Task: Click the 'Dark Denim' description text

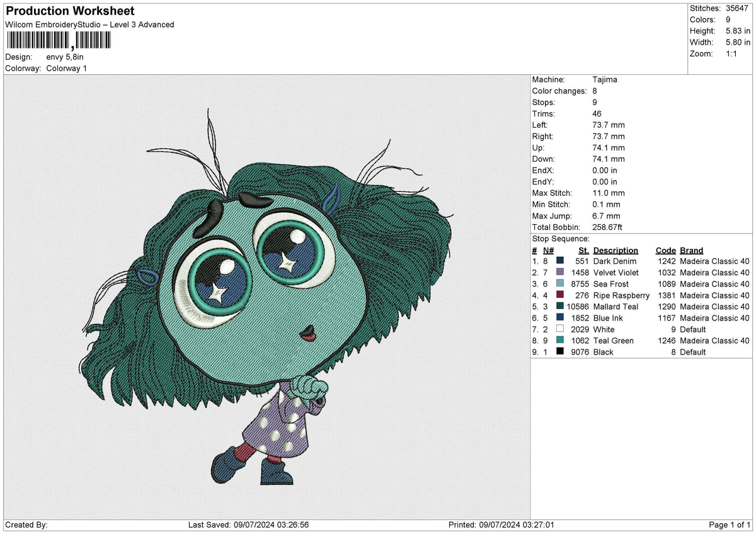Action: (x=615, y=261)
